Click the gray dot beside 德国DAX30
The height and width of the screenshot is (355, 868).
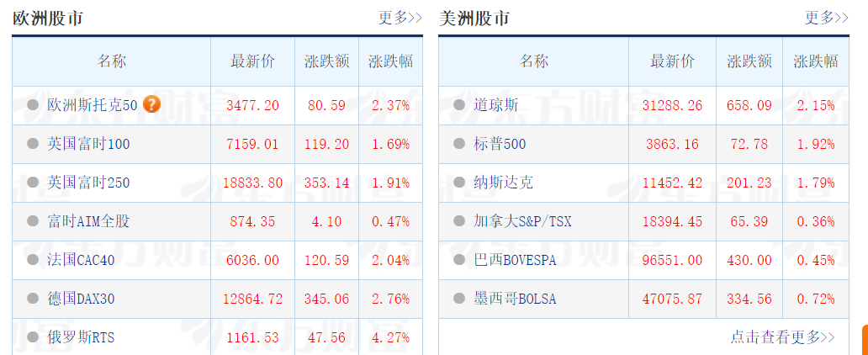33,298
